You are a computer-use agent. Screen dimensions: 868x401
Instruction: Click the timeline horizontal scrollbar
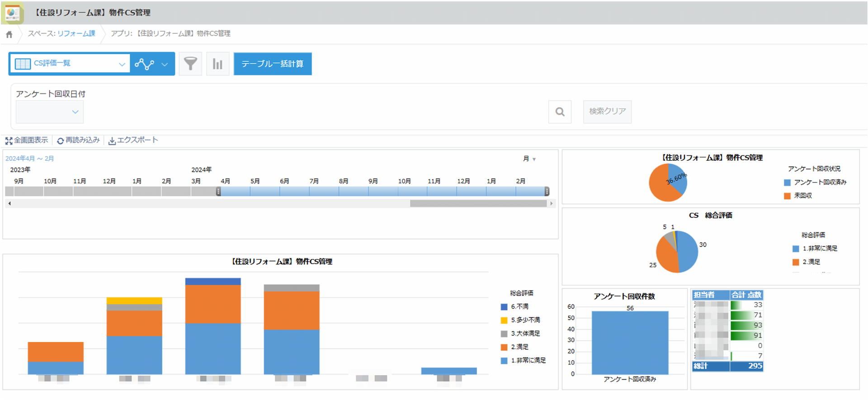pos(478,204)
